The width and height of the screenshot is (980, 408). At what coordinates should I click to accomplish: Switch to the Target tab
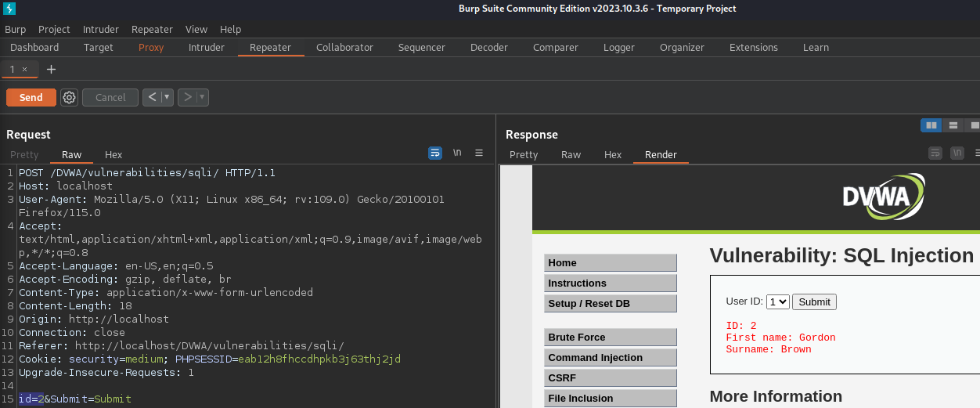[x=99, y=47]
